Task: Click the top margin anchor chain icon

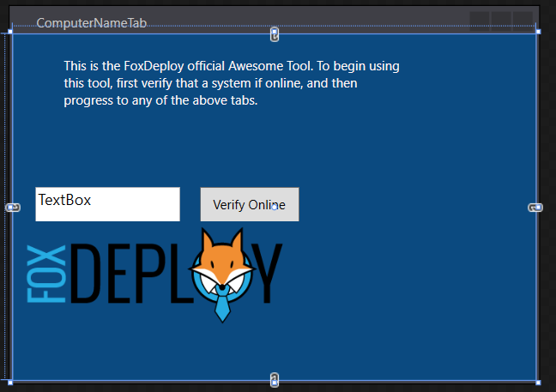Action: [x=274, y=34]
